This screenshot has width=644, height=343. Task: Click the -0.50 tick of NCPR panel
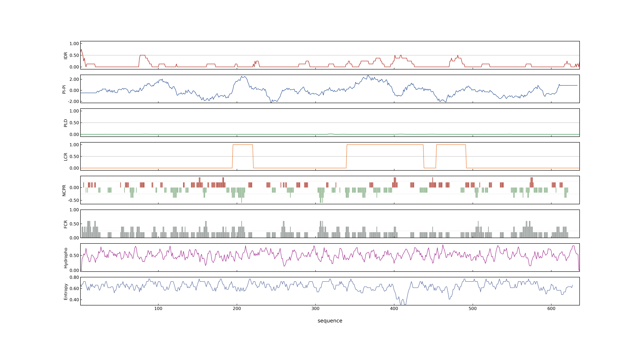tap(73, 200)
